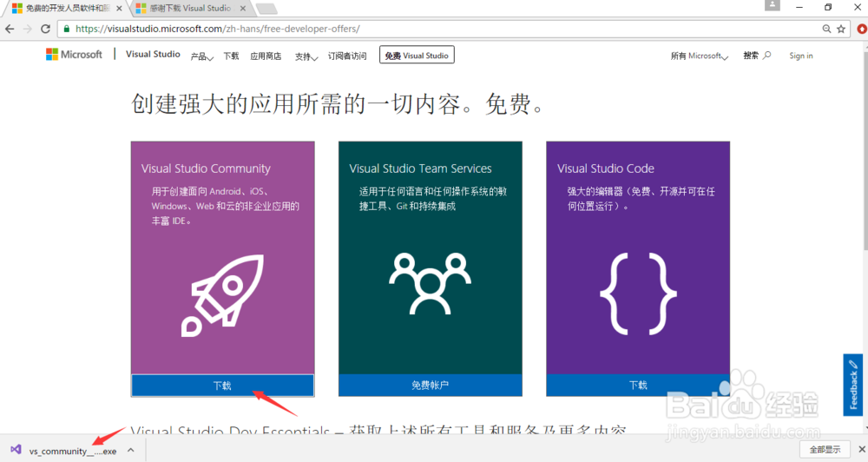Click 下载 button under Visual Studio Community

222,386
